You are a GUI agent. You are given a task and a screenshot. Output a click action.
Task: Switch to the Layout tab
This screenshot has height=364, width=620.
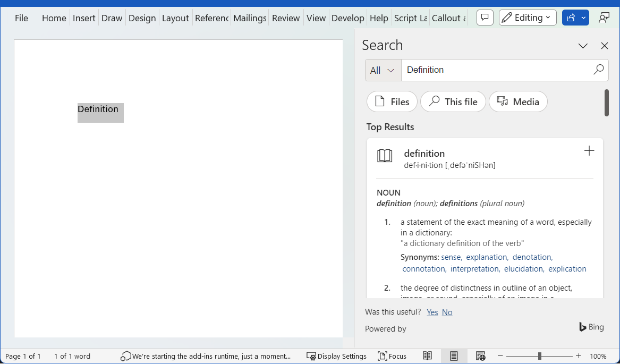tap(175, 18)
